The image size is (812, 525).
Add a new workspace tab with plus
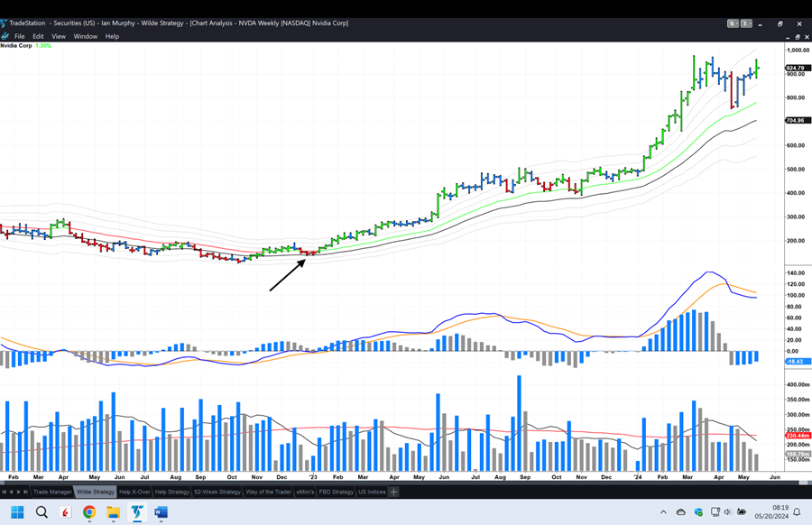pyautogui.click(x=393, y=492)
